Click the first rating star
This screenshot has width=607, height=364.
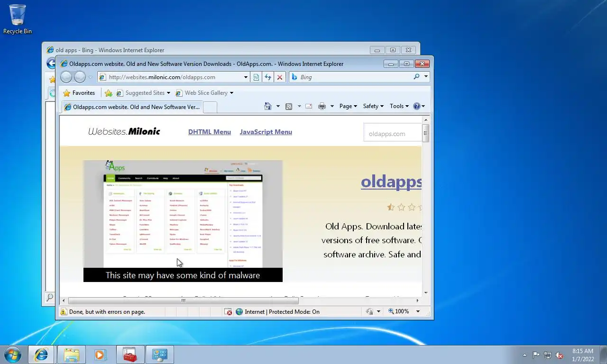tap(391, 207)
